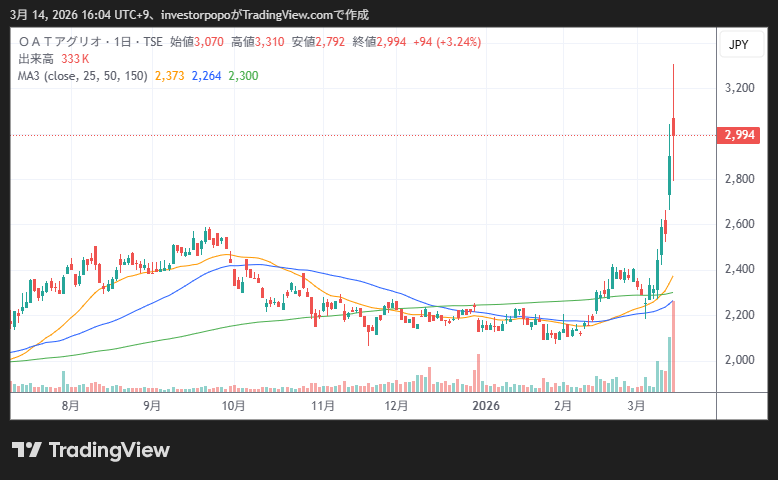The height and width of the screenshot is (480, 778).
Task: Click the 3,200 price axis label
Action: 739,88
